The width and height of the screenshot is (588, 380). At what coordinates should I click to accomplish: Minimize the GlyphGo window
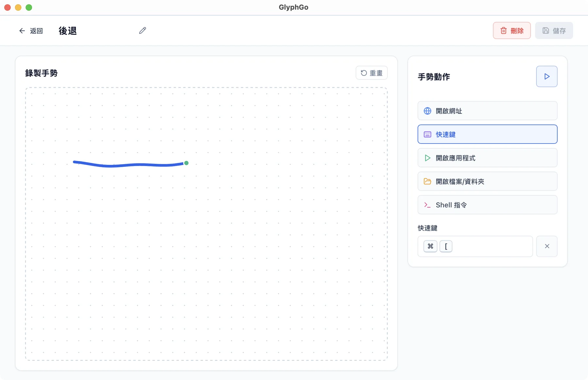pos(18,7)
